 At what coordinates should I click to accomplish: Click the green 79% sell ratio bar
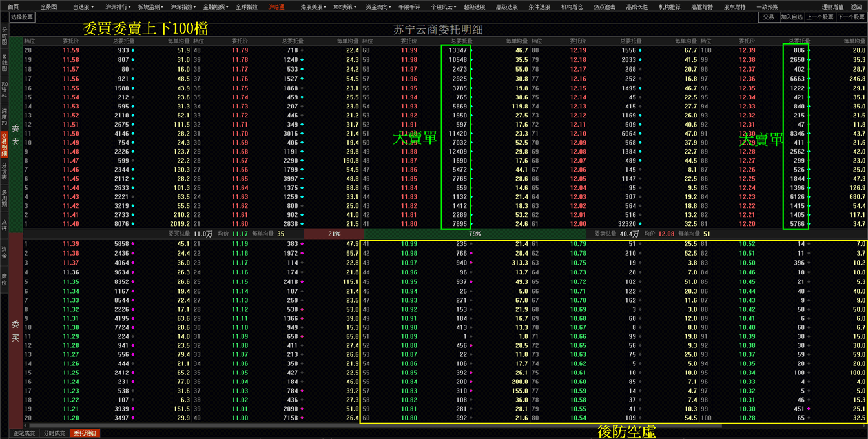(475, 234)
